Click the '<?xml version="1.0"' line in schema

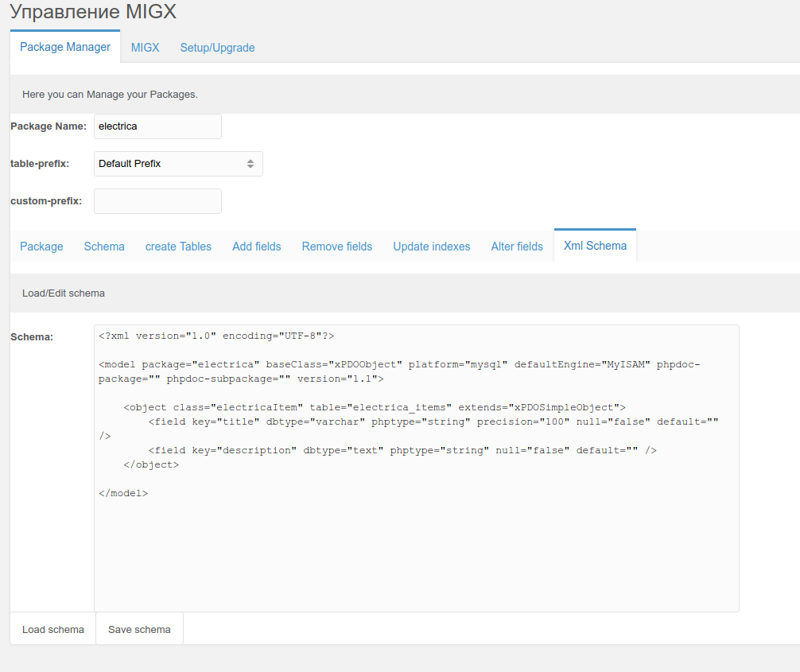[216, 336]
